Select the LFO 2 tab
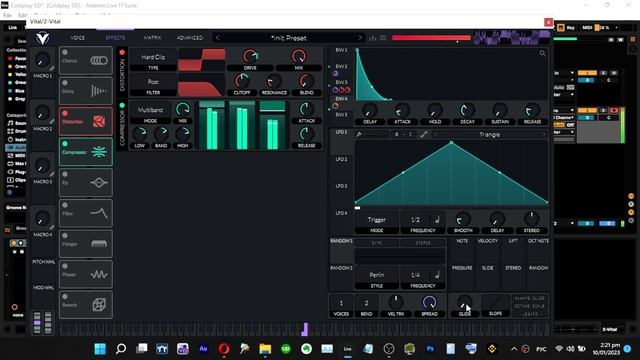This screenshot has width=640, height=360. 341,159
